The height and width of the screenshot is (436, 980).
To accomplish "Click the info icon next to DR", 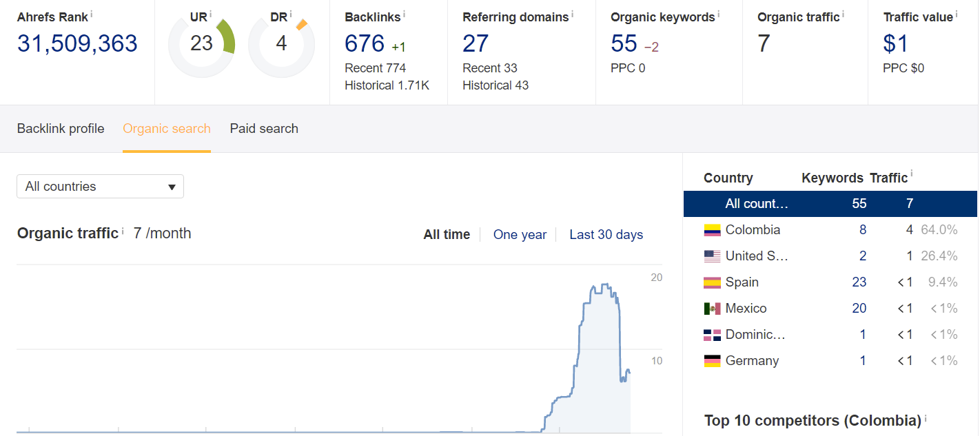I will pos(291,14).
